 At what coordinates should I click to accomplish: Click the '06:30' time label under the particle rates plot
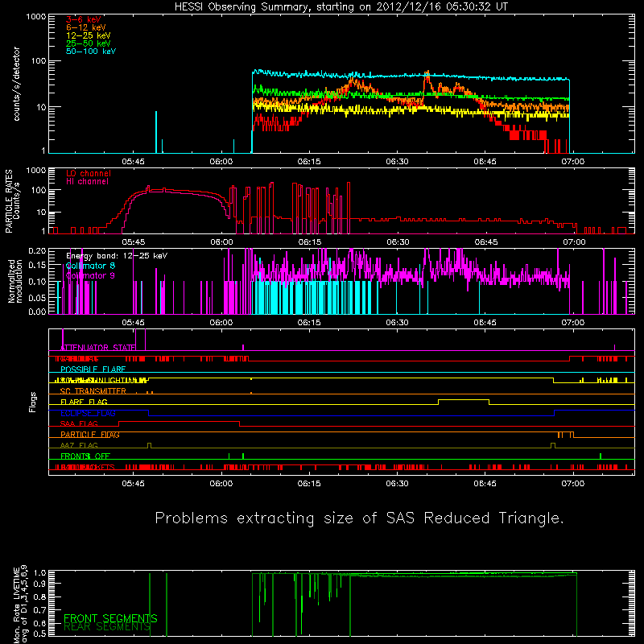coord(398,242)
